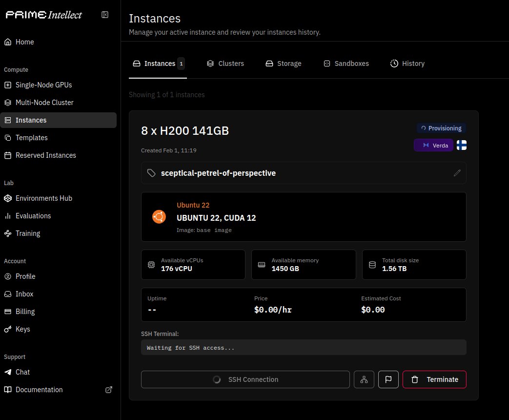Click the flag report icon near Terminate
Viewport: 509px width, 420px height.
pyautogui.click(x=388, y=379)
